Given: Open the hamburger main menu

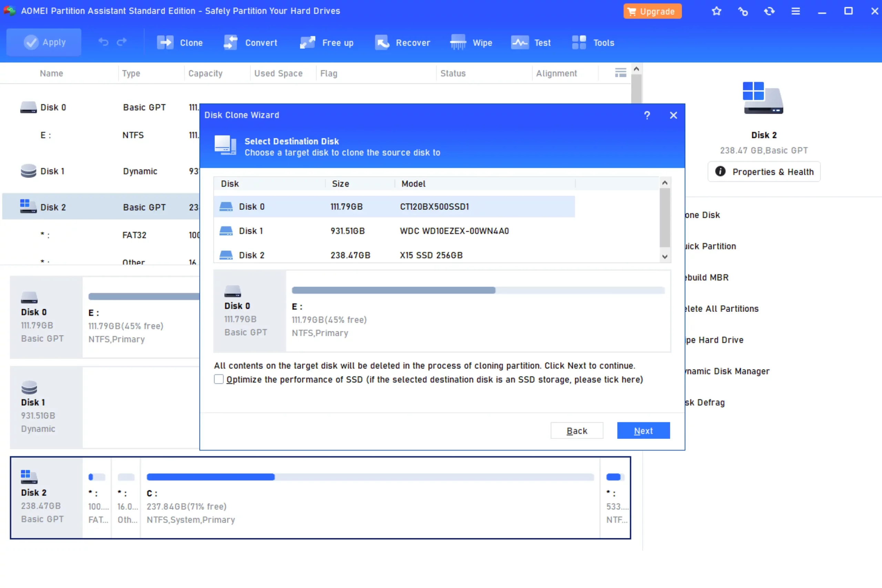Looking at the screenshot, I should tap(796, 11).
